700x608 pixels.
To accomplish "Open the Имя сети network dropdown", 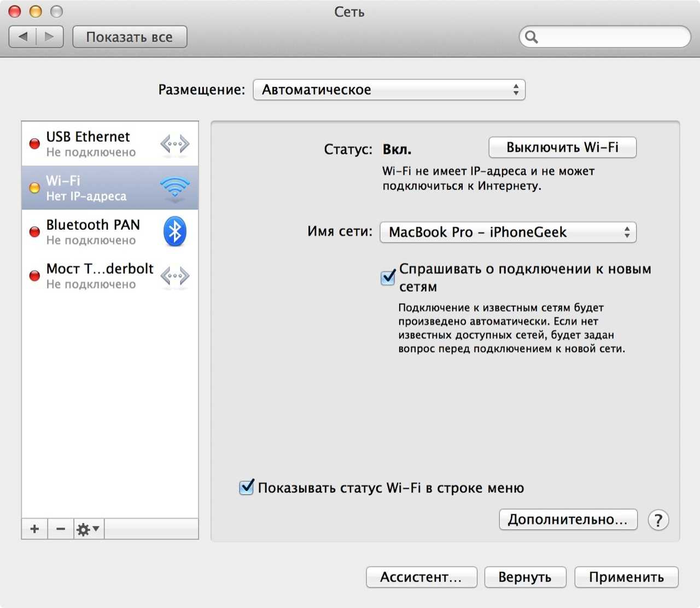I will pos(508,232).
